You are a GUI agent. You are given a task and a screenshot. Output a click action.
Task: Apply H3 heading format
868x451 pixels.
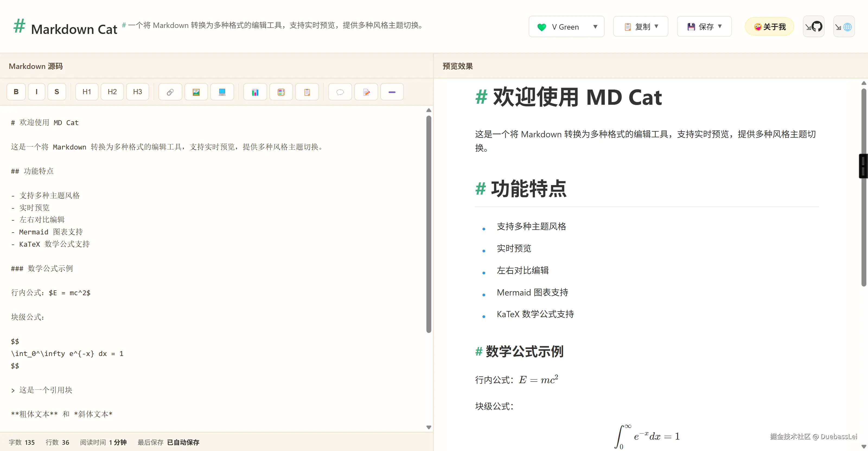138,92
